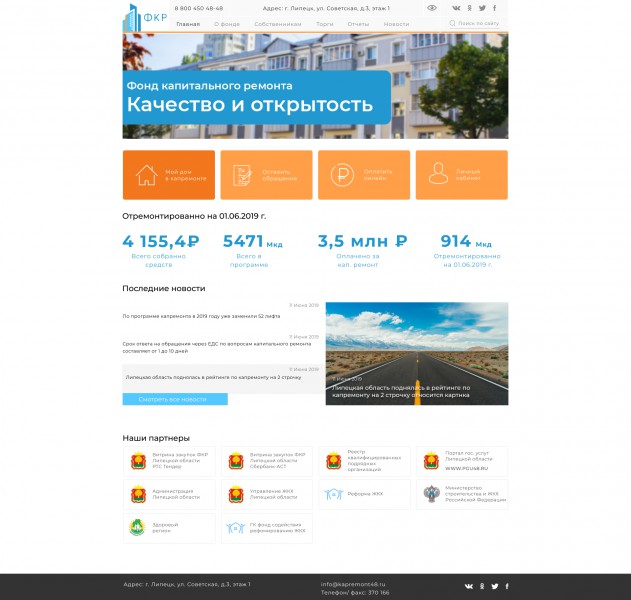631x600 pixels.
Task: Open the Facebook link in header
Action: [x=495, y=8]
